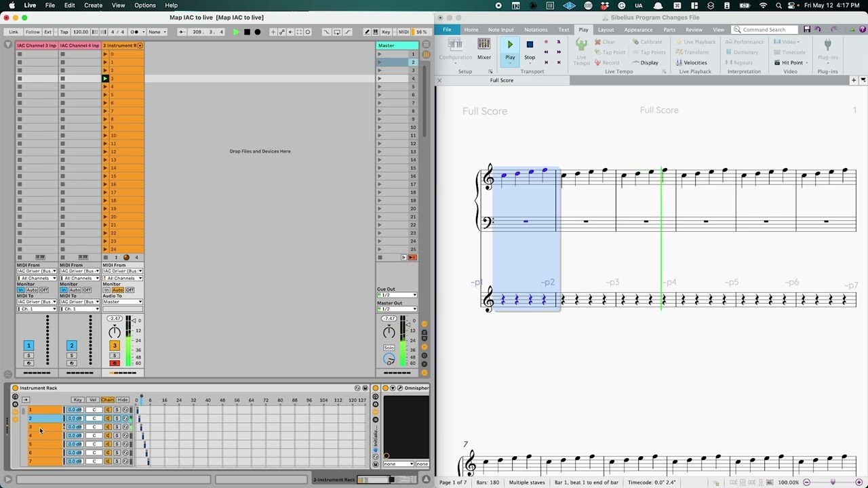Select the IAC Channel 3 Inp track header

tap(37, 45)
